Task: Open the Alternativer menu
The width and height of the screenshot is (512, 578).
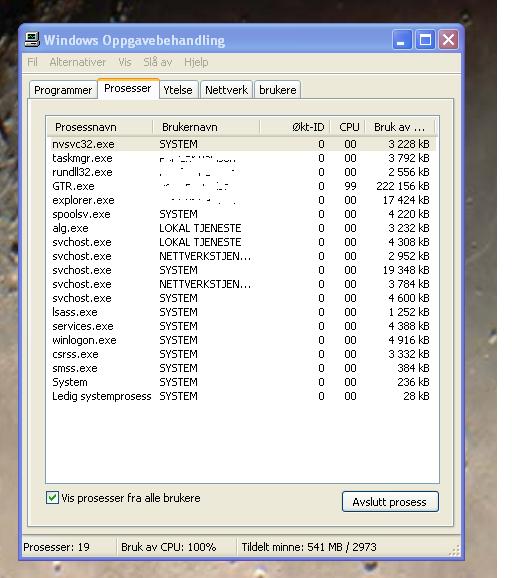Action: click(x=77, y=62)
